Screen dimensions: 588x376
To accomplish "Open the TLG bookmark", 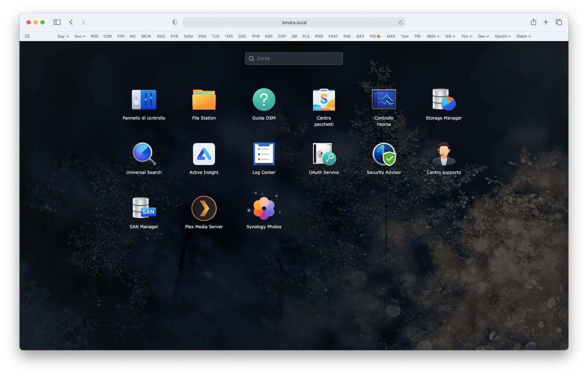I will [215, 36].
